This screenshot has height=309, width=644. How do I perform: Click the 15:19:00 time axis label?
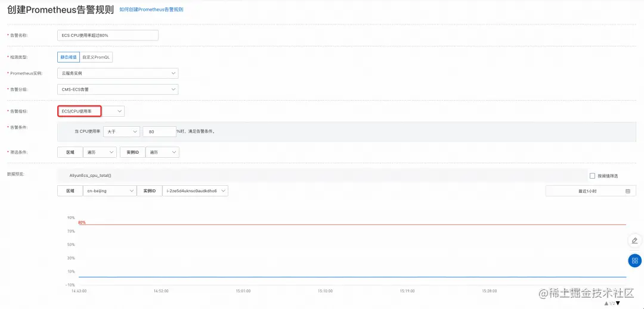(x=407, y=291)
